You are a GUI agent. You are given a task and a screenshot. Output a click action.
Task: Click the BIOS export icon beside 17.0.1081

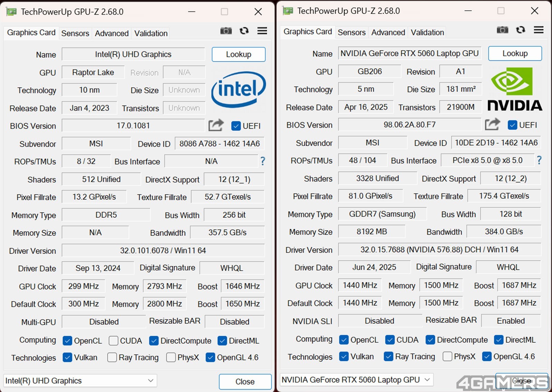click(x=216, y=125)
